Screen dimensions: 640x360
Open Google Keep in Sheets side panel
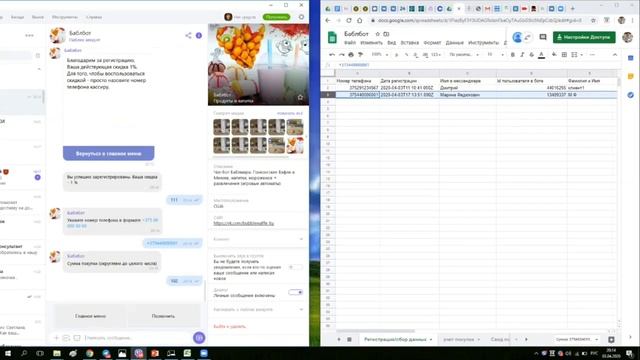tap(631, 76)
